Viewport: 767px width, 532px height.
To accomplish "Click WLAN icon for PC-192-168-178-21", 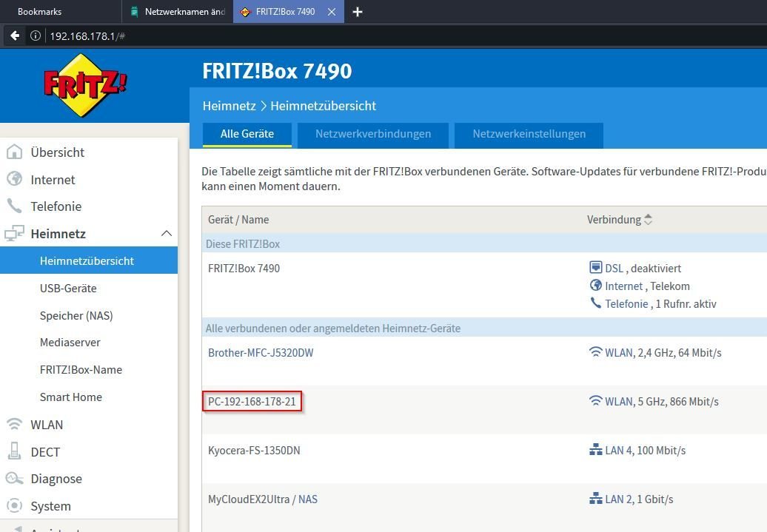I will pos(596,401).
